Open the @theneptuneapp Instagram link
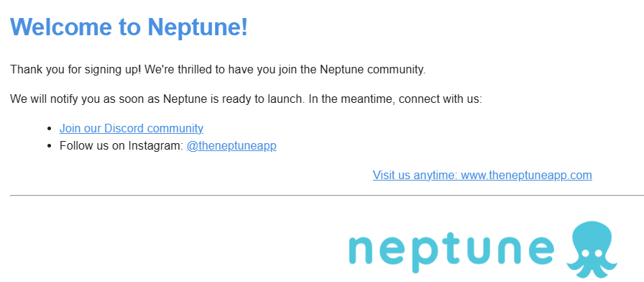The image size is (644, 282). pos(231,146)
